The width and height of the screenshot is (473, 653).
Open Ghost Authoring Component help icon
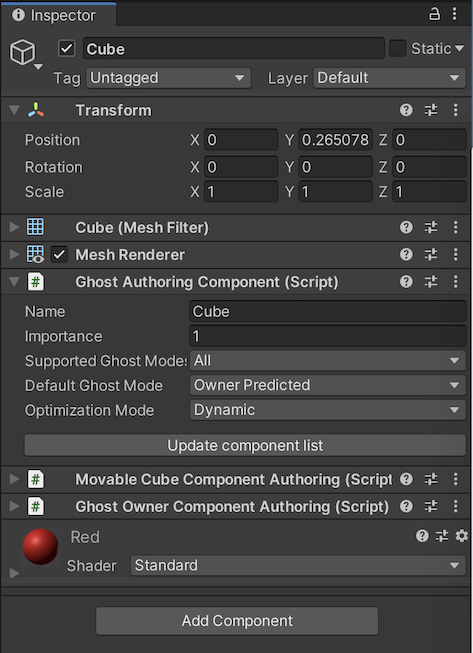pyautogui.click(x=406, y=282)
